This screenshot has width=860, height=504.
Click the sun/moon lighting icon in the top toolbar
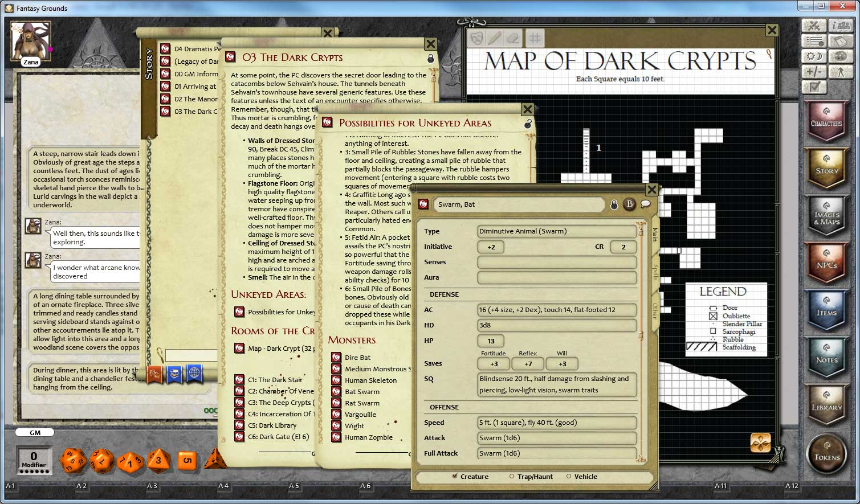(814, 56)
